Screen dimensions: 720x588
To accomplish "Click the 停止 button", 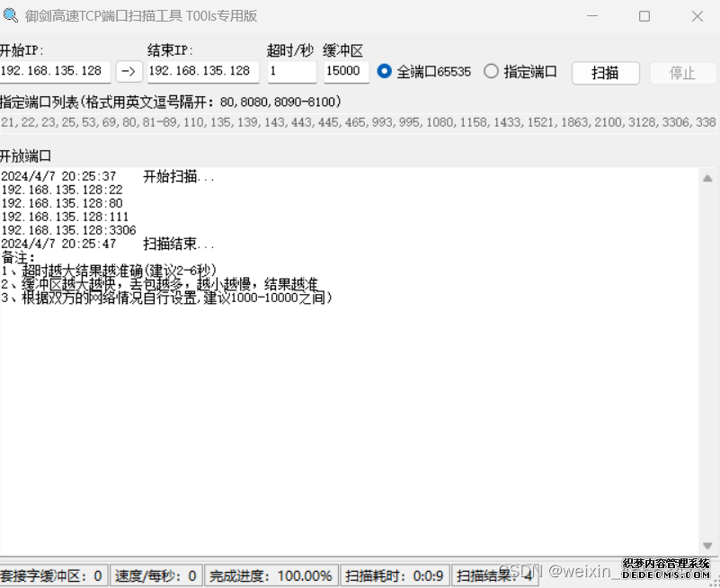I will point(682,73).
